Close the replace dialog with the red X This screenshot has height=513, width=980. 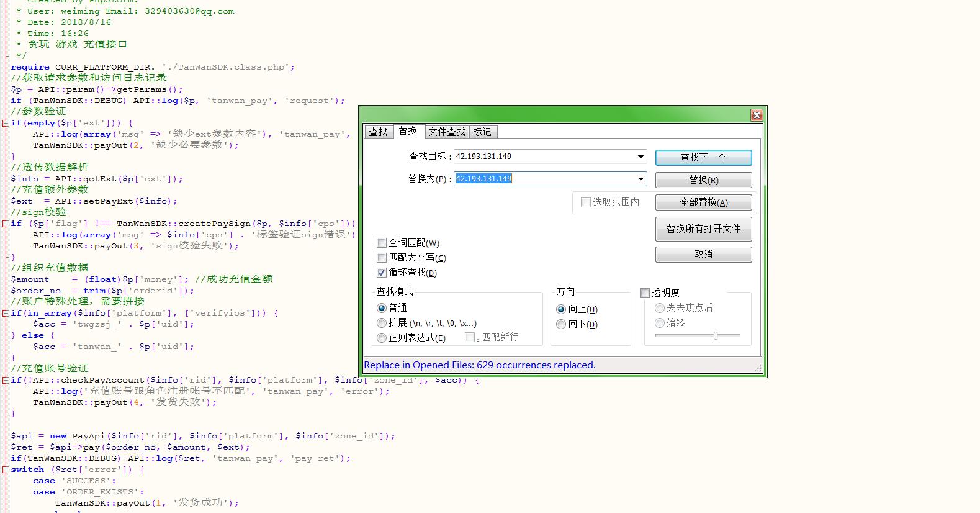click(x=756, y=115)
